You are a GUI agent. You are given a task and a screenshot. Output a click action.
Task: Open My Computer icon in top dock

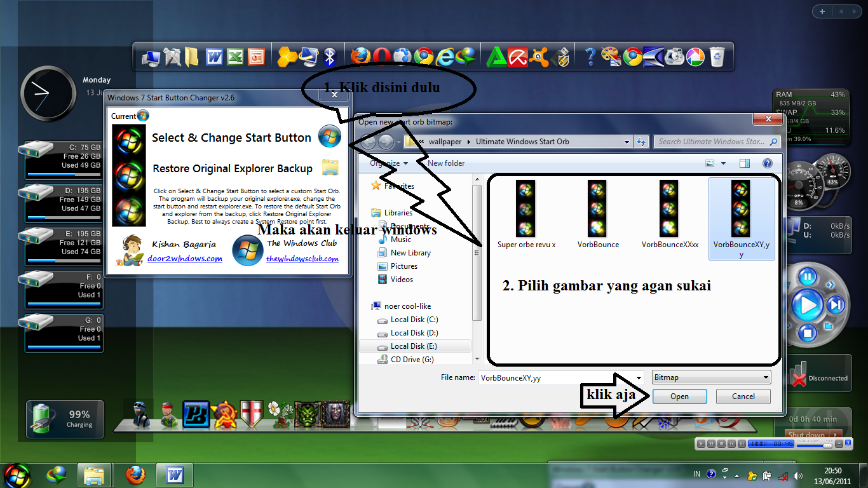click(x=151, y=57)
